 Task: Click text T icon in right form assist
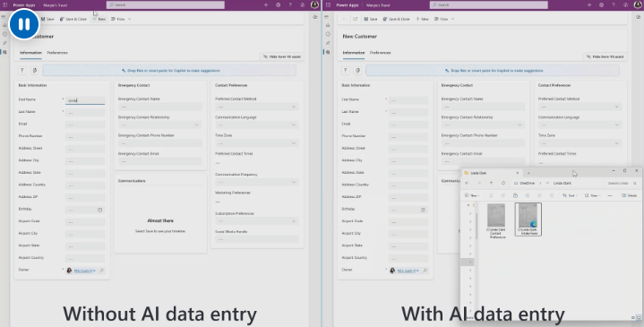pyautogui.click(x=346, y=71)
